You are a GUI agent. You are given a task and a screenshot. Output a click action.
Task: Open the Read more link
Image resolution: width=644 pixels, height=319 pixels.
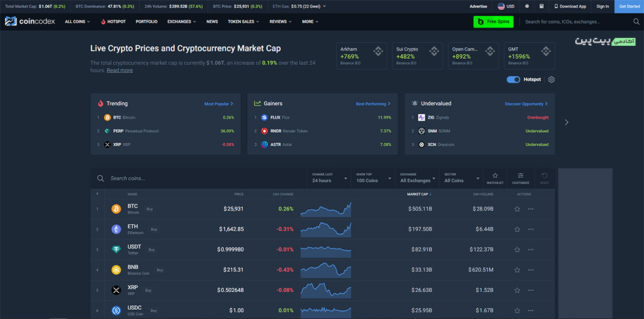click(x=120, y=71)
